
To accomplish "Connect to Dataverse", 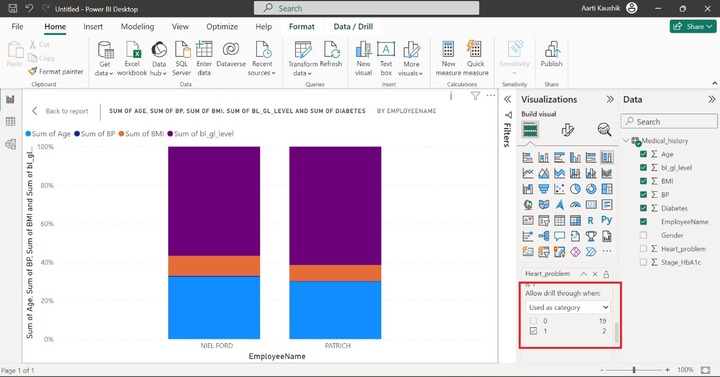I will tap(231, 55).
